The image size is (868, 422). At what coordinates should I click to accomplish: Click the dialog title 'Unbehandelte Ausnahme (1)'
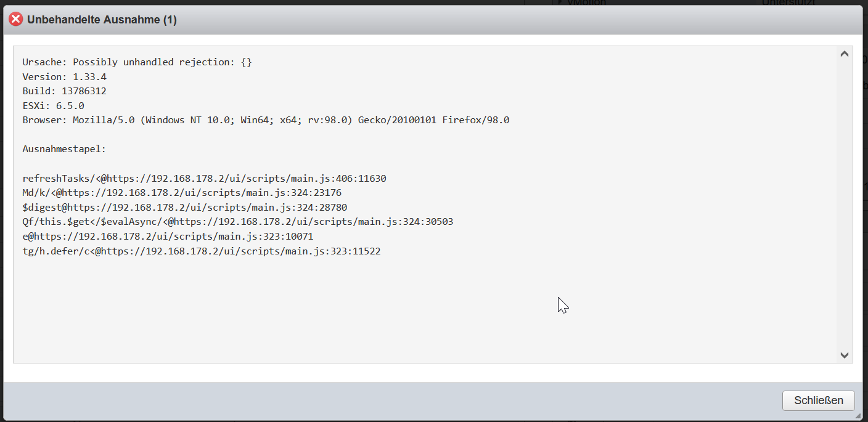pyautogui.click(x=102, y=20)
